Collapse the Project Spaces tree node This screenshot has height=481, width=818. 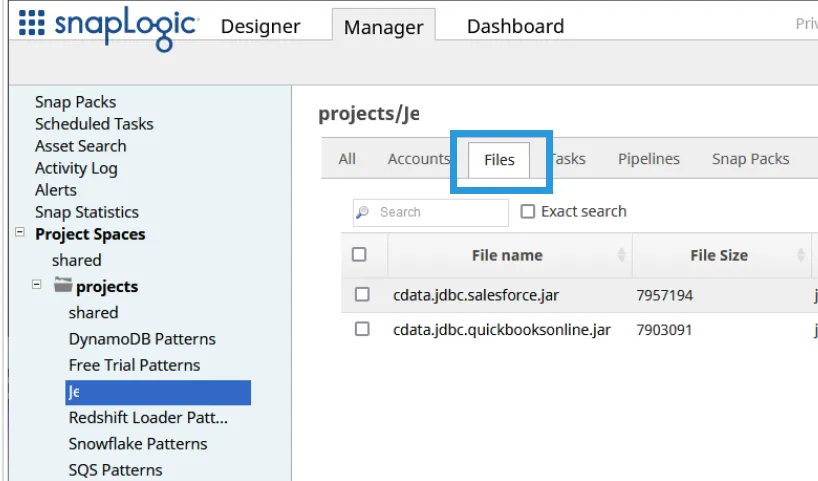[20, 233]
